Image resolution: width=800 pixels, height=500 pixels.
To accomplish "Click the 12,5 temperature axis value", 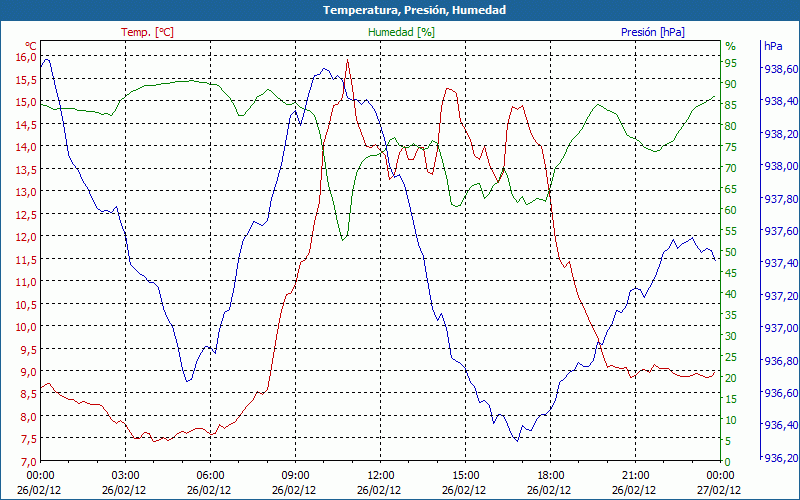I will 27,214.
